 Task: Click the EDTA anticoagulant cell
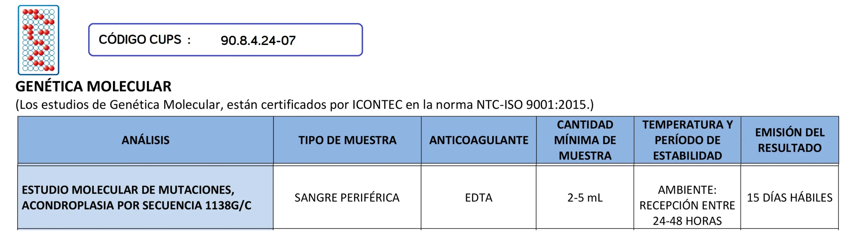[x=478, y=198]
